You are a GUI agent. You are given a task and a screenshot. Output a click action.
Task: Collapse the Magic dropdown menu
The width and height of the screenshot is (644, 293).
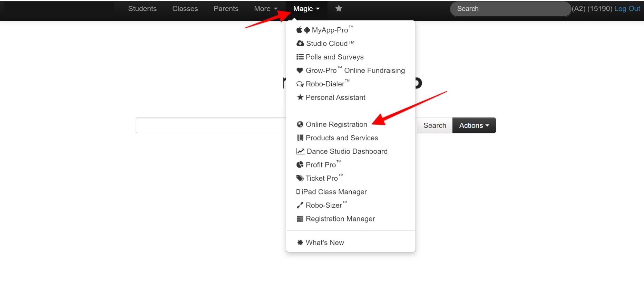pyautogui.click(x=306, y=9)
